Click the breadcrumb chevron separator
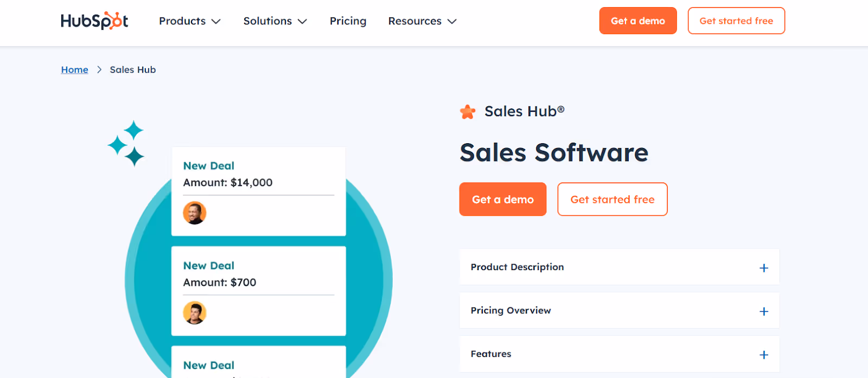 click(99, 69)
